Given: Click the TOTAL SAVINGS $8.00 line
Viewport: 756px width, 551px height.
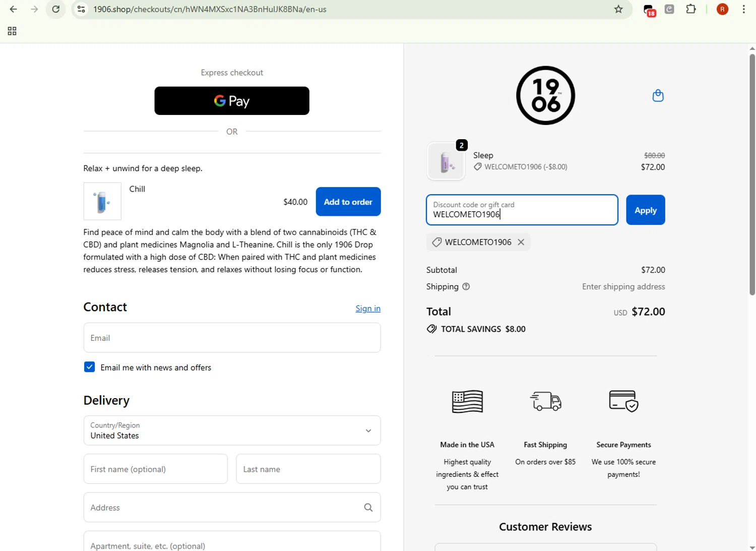Looking at the screenshot, I should tap(476, 329).
